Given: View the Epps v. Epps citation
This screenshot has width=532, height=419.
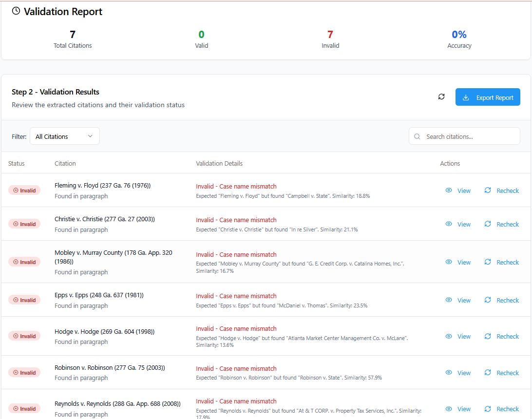Looking at the screenshot, I should (458, 300).
